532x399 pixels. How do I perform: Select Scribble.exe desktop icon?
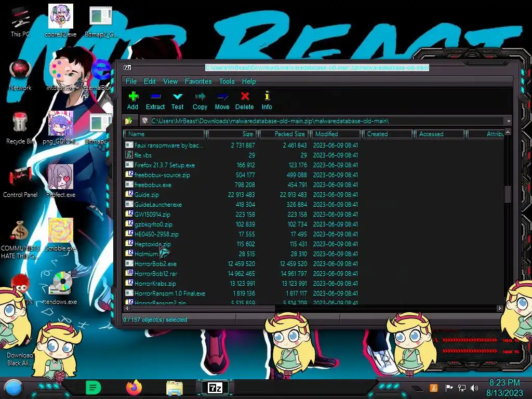(60, 235)
